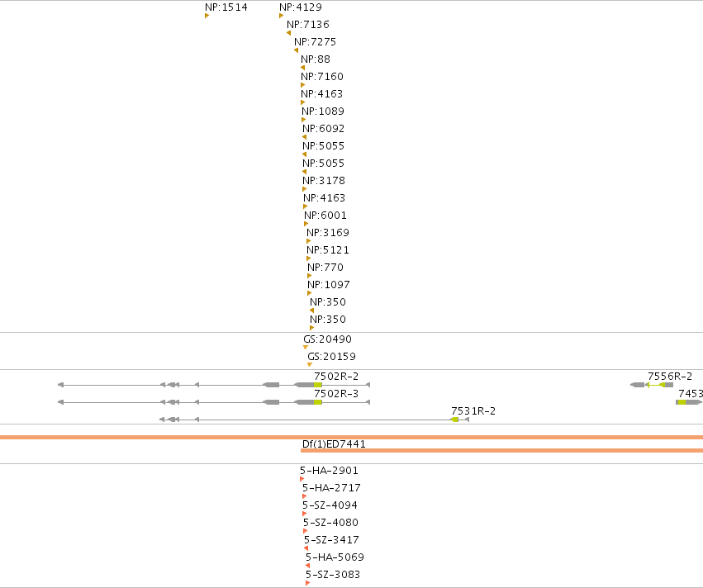
Task: Open the NP:7275 insertion feature
Action: [296, 50]
